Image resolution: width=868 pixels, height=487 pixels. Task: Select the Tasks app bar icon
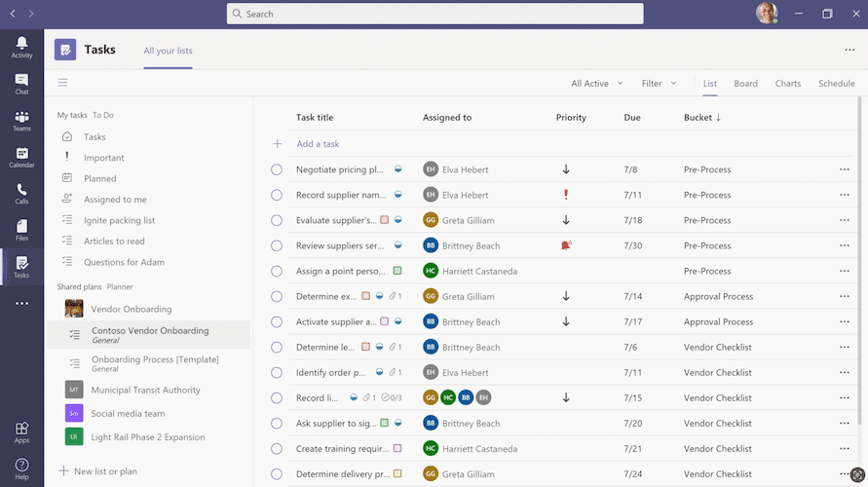[x=21, y=266]
